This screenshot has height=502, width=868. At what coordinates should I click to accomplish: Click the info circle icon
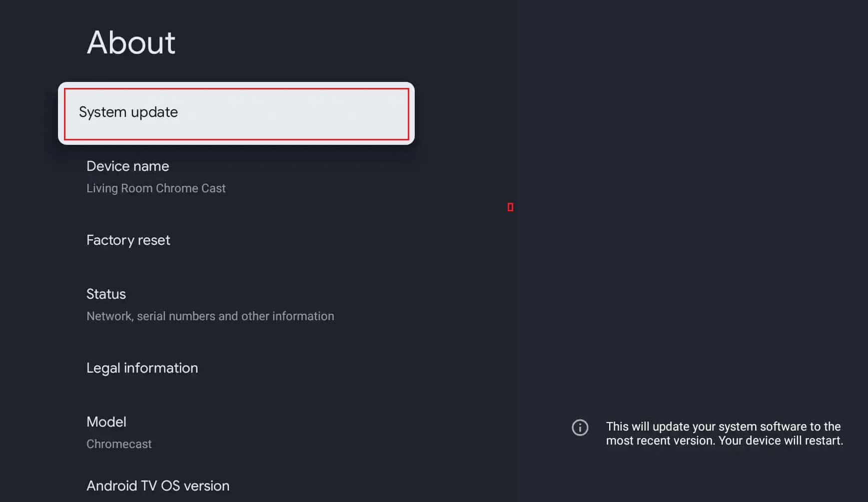coord(580,428)
